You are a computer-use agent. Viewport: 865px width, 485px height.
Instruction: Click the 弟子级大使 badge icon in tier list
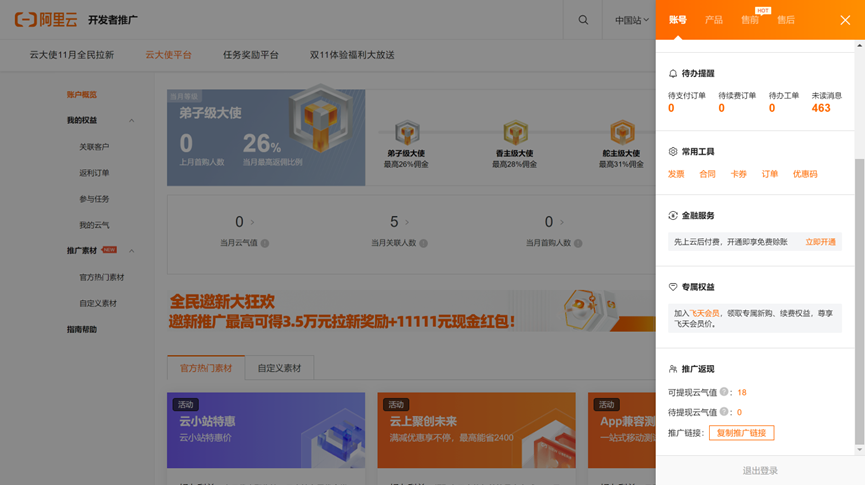point(407,132)
